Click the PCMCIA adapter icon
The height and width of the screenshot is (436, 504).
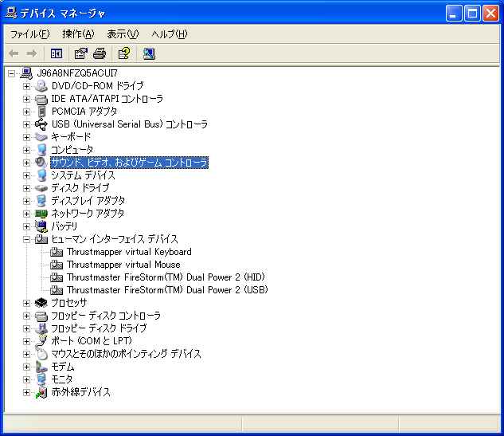pos(41,112)
